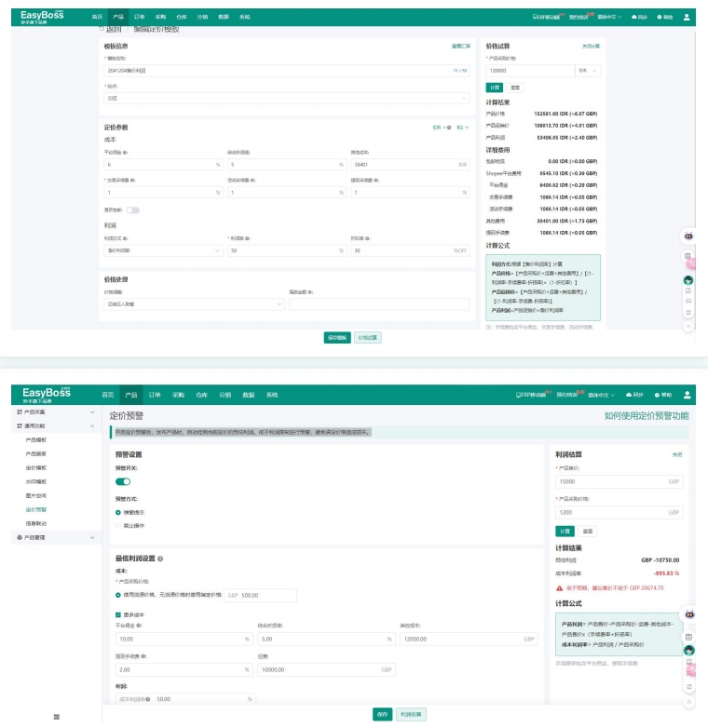Click the info icon next to the IDR unit selector in 定价参数

(x=449, y=128)
